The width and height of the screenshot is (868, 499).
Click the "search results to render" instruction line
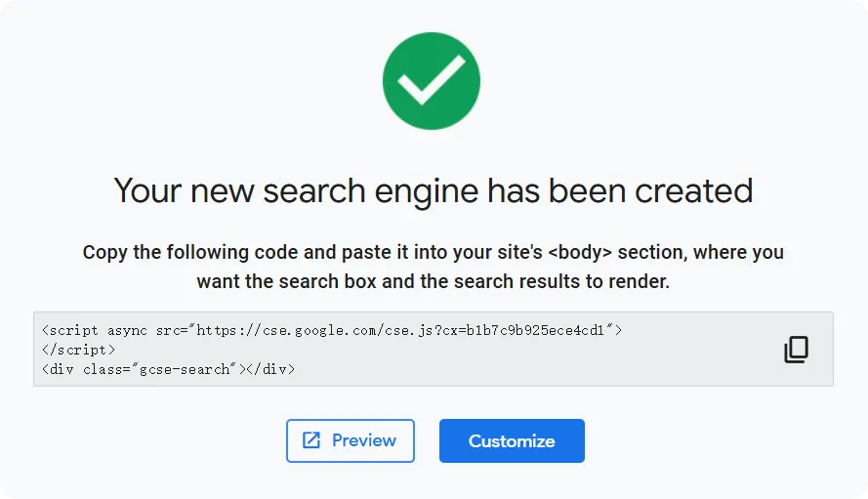pos(433,282)
